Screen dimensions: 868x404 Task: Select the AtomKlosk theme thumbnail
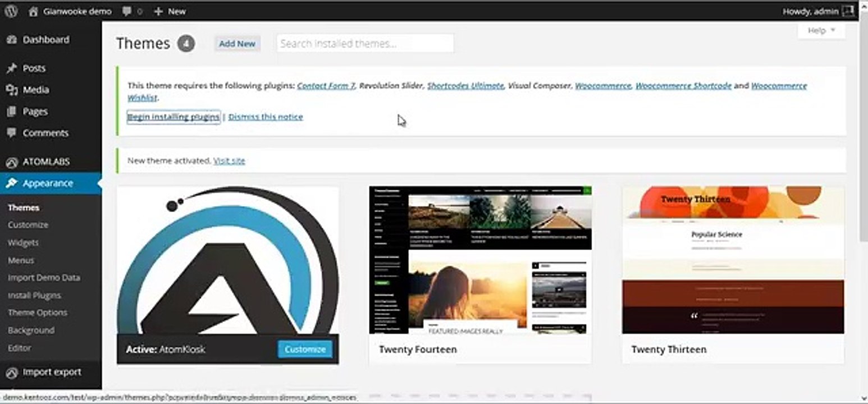click(x=228, y=260)
